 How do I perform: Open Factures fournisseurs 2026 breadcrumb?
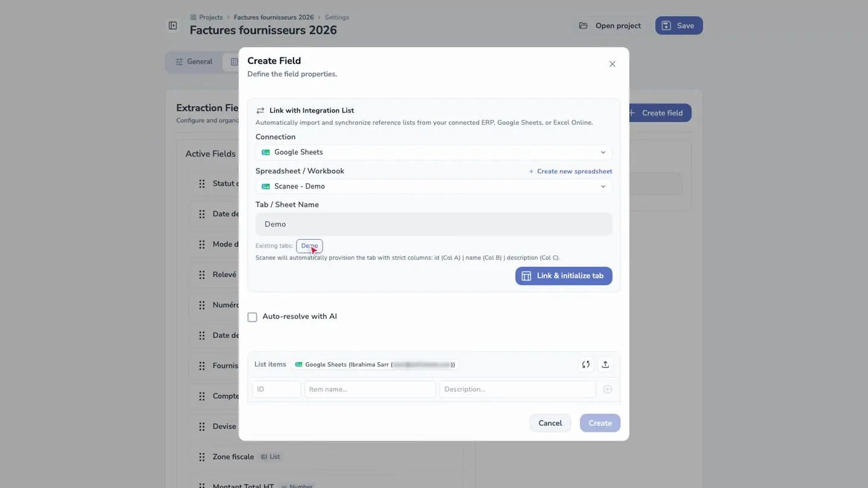point(274,17)
